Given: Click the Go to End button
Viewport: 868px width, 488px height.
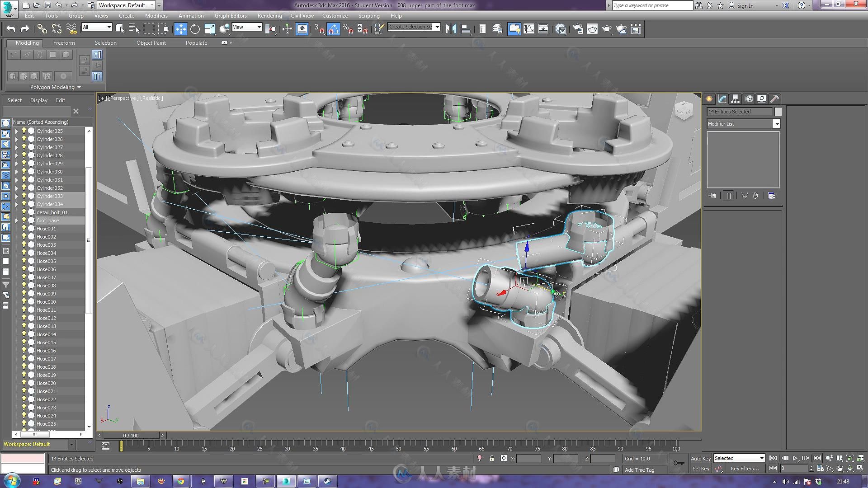Looking at the screenshot, I should pos(817,458).
